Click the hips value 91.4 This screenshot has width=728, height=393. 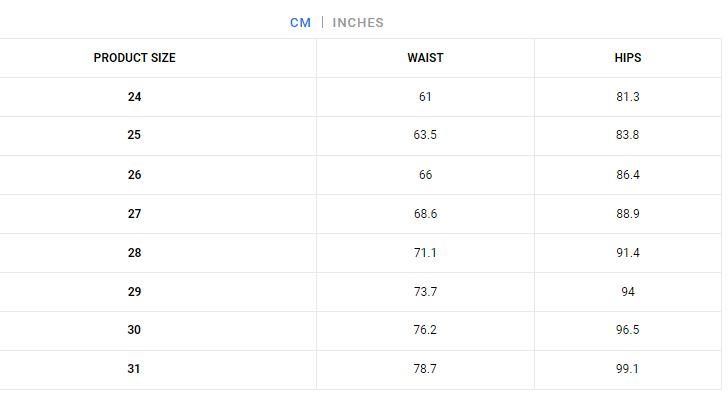(x=628, y=253)
